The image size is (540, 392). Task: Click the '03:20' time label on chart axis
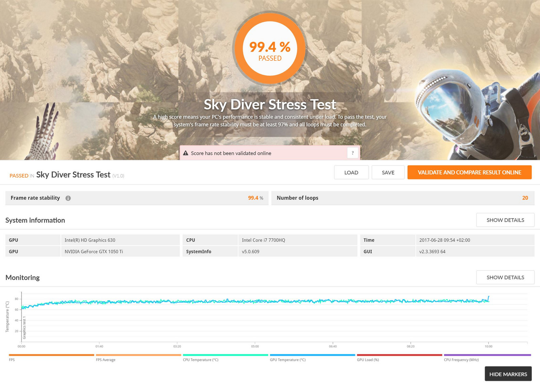tap(177, 346)
